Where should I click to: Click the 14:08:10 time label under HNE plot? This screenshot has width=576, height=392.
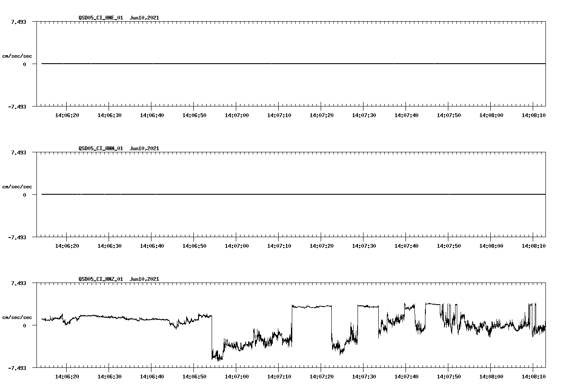(x=534, y=115)
